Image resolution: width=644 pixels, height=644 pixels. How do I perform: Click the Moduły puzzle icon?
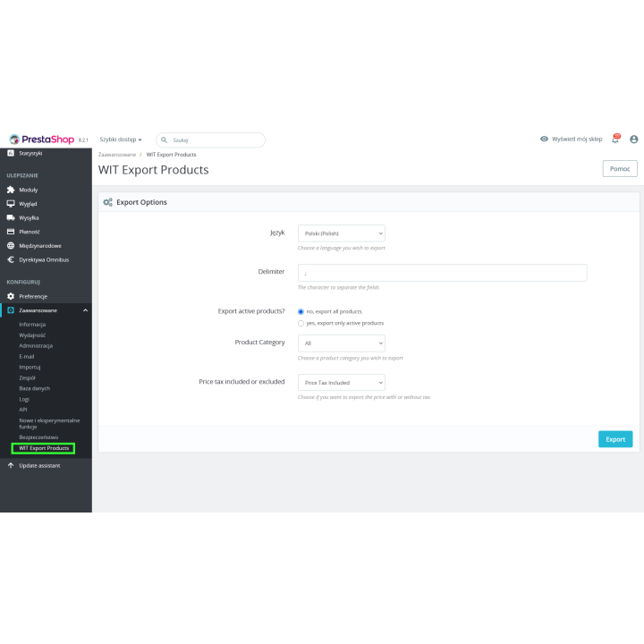click(x=11, y=190)
